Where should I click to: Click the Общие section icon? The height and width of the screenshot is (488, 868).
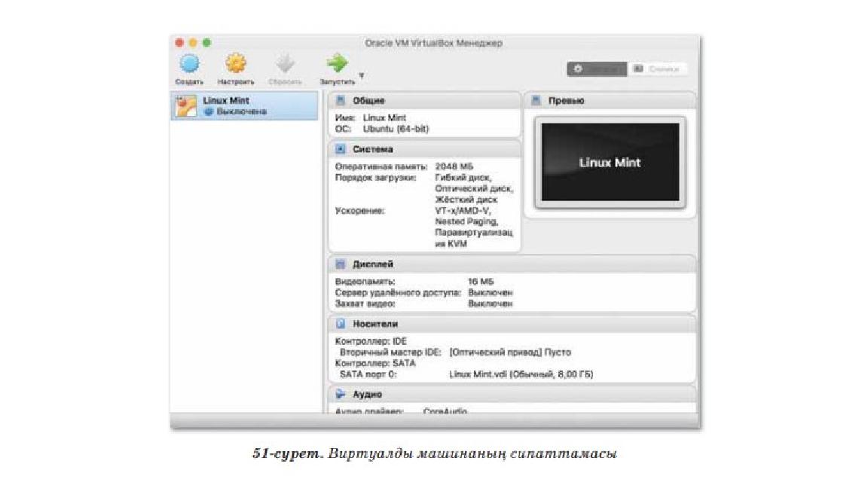pos(341,100)
